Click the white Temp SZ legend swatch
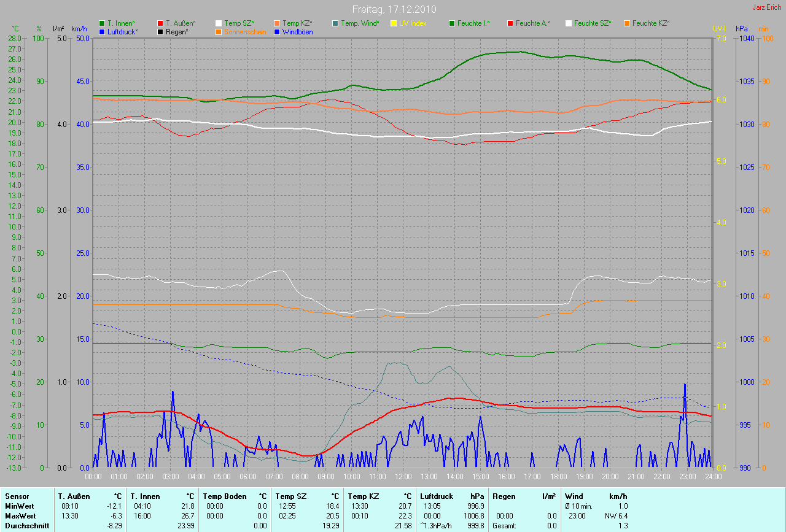Viewport: 786px width, 532px height. point(218,23)
